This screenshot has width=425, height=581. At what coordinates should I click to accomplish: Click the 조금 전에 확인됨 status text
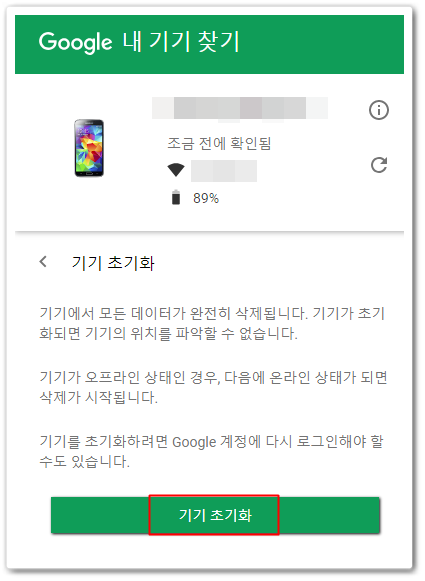point(219,143)
